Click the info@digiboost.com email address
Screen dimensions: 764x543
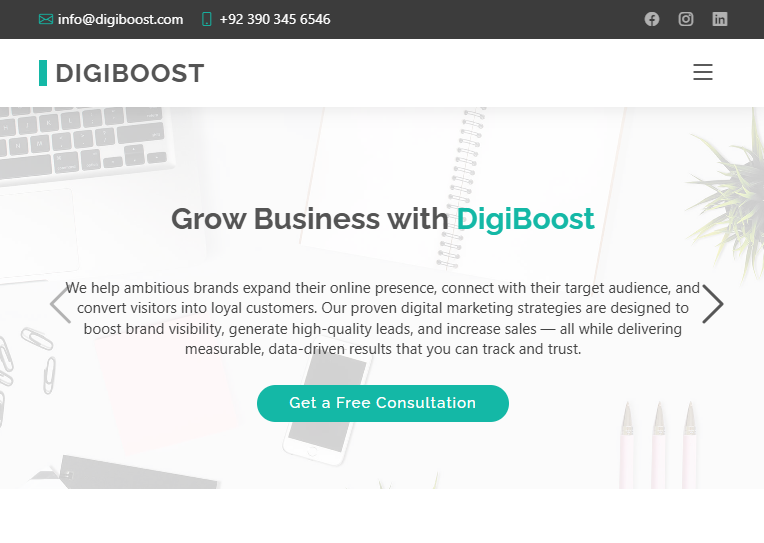(120, 19)
